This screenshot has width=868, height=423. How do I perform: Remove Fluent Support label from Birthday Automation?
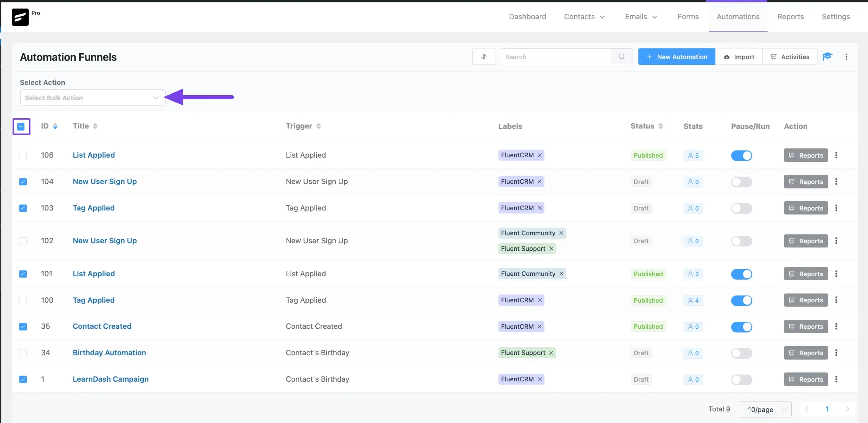point(551,352)
